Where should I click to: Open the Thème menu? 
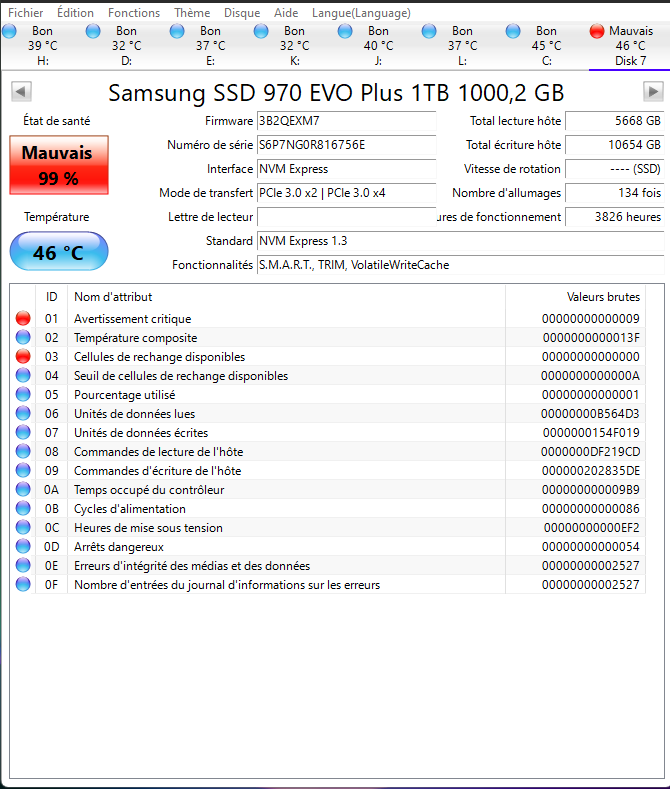(192, 13)
